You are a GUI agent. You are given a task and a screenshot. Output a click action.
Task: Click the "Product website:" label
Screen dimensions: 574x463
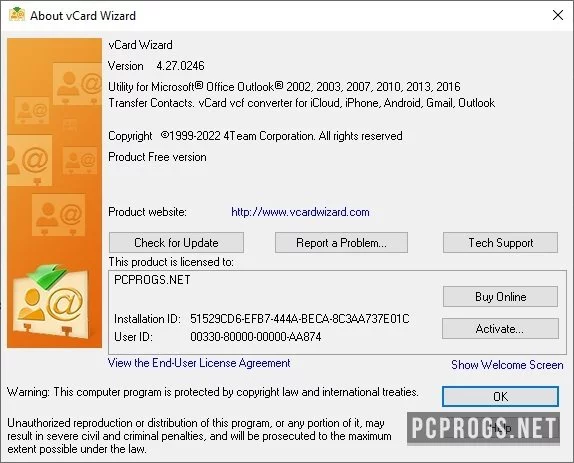coord(148,212)
